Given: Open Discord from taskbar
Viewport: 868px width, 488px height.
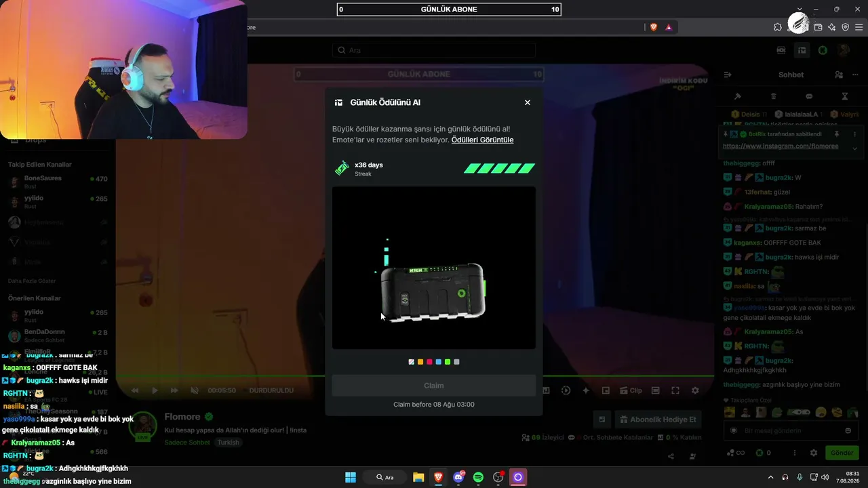Looking at the screenshot, I should pyautogui.click(x=458, y=477).
